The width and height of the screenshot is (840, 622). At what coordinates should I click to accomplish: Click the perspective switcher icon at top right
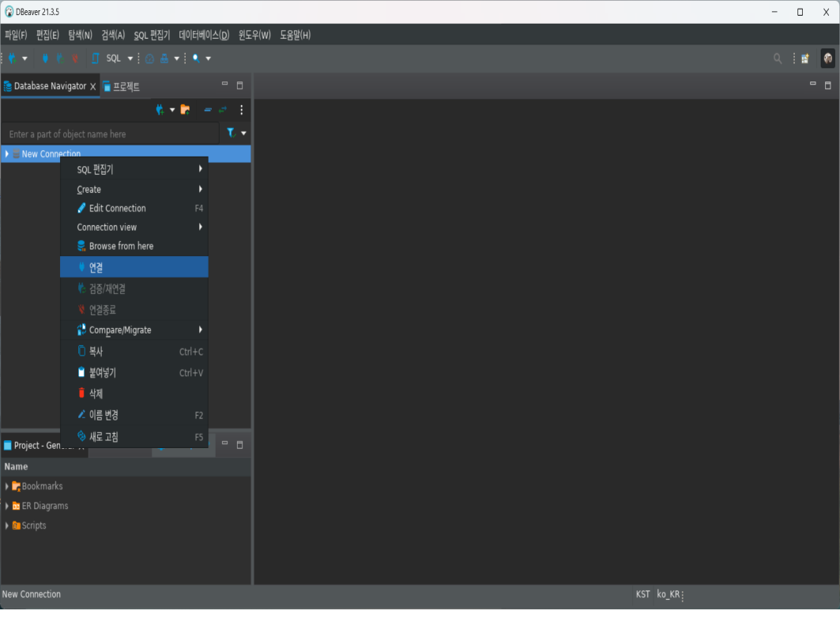[805, 58]
